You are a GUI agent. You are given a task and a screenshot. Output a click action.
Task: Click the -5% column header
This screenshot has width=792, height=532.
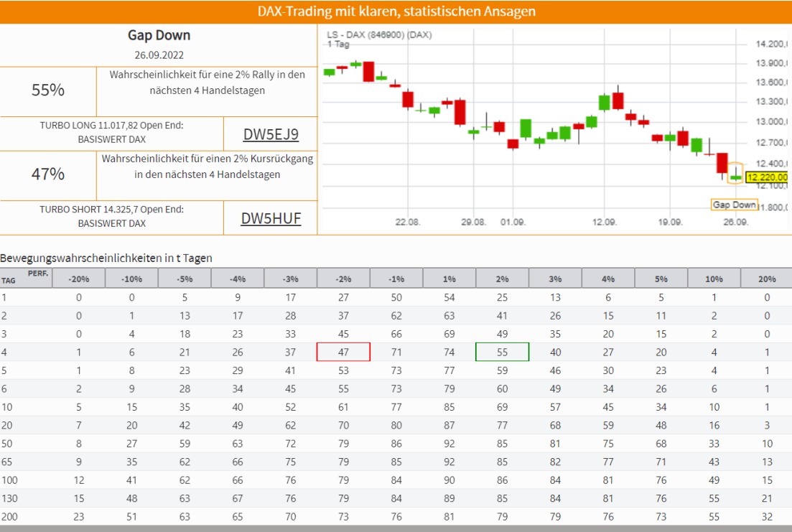(x=185, y=279)
